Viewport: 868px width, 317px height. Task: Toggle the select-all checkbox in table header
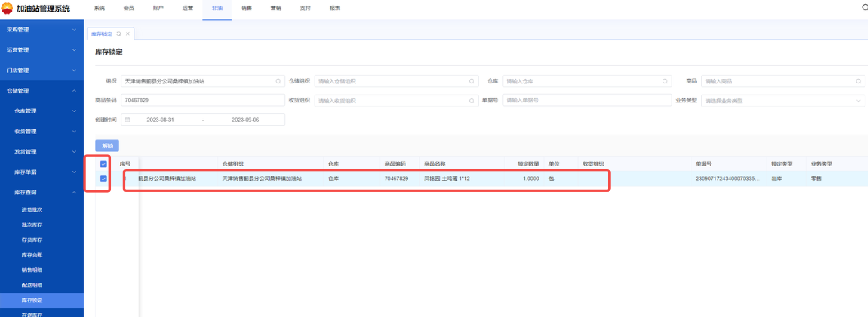click(x=103, y=164)
